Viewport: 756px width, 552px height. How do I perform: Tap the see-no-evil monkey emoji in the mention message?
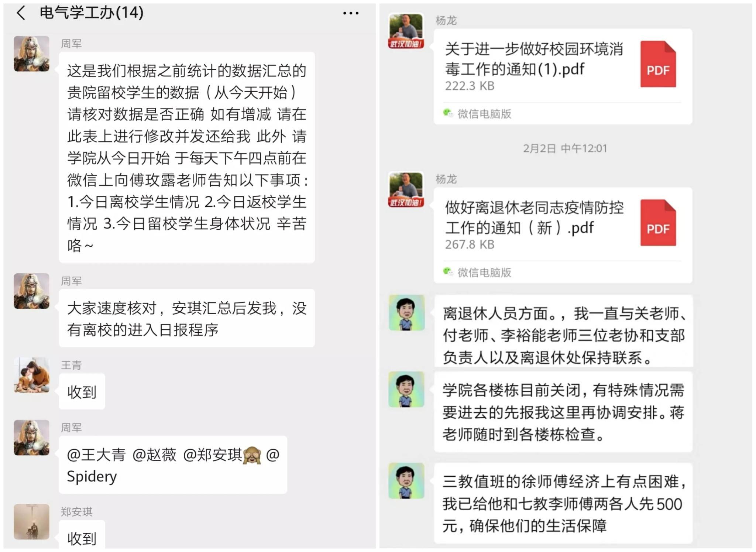click(252, 455)
